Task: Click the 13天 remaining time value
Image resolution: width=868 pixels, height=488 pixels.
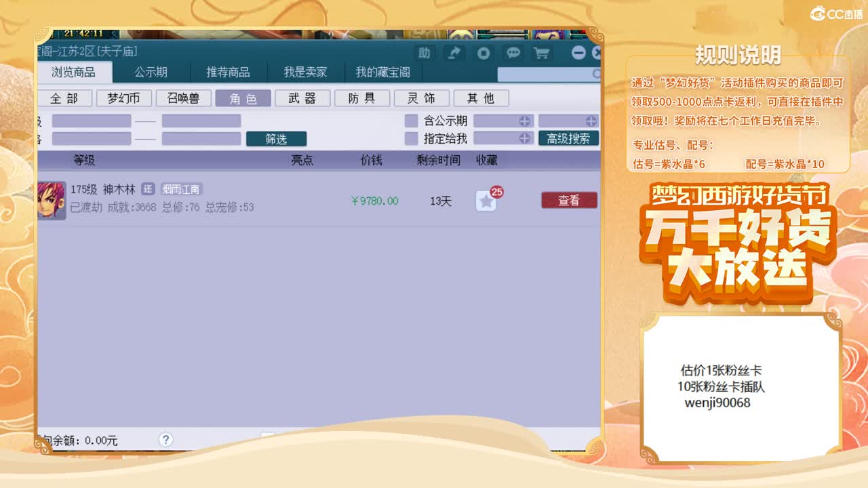Action: point(441,201)
